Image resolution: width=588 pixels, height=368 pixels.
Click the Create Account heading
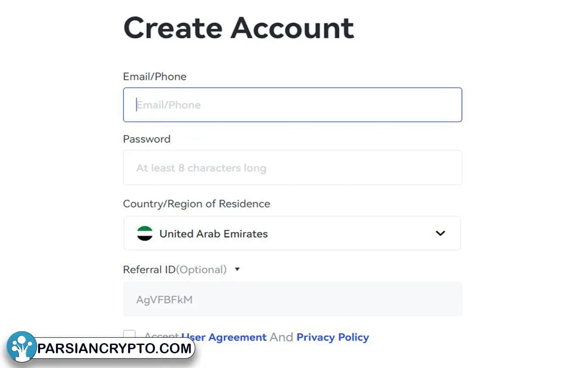point(238,28)
